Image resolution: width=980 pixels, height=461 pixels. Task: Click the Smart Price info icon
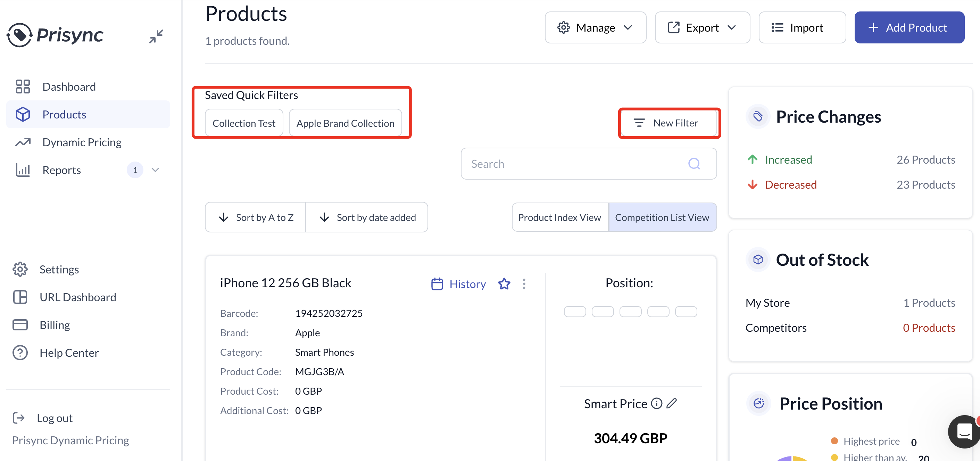656,403
